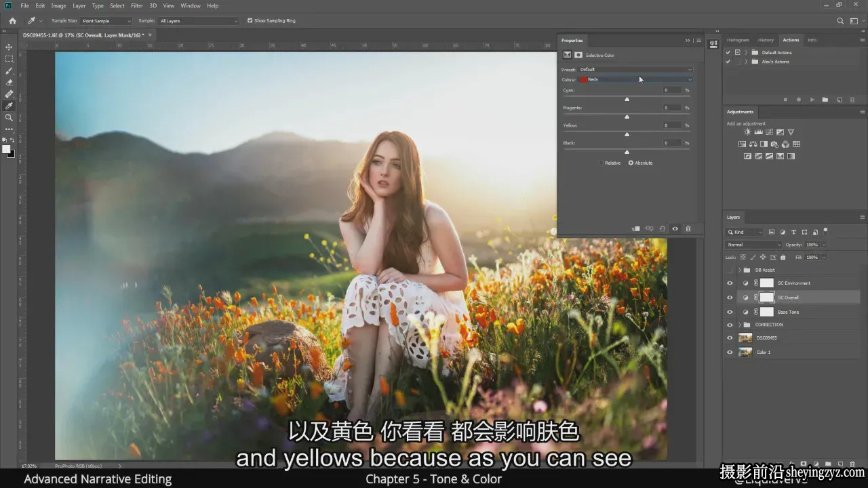Open the blend mode Normal dropdown
The height and width of the screenshot is (488, 868).
(x=753, y=245)
